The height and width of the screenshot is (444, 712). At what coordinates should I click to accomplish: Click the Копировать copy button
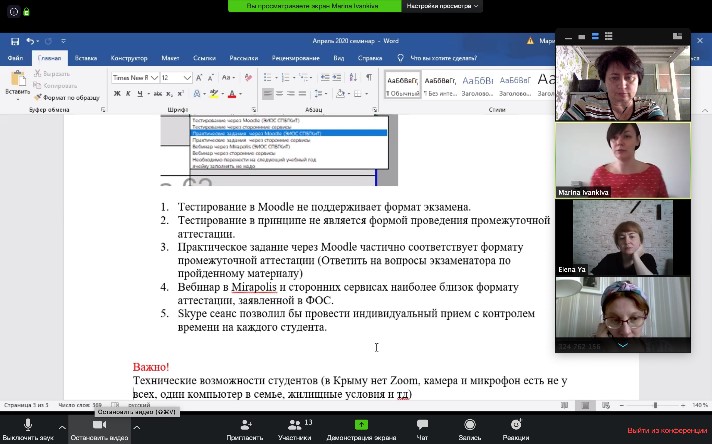tap(55, 85)
